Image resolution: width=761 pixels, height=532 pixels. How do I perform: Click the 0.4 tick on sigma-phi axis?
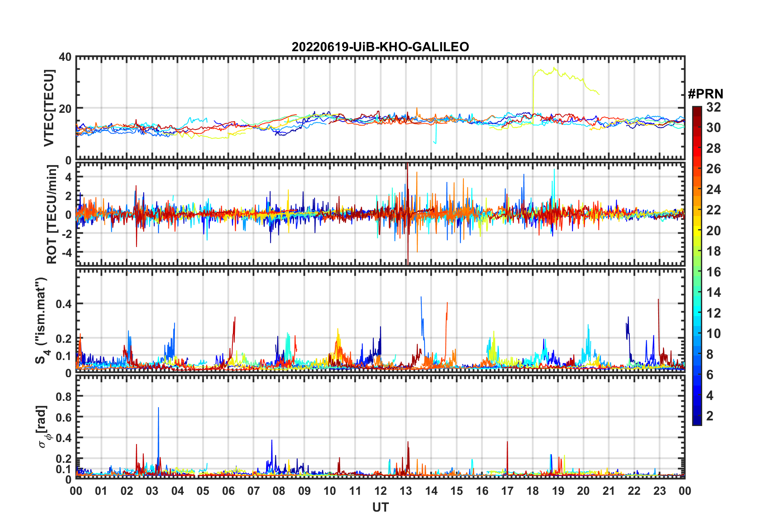(x=64, y=438)
